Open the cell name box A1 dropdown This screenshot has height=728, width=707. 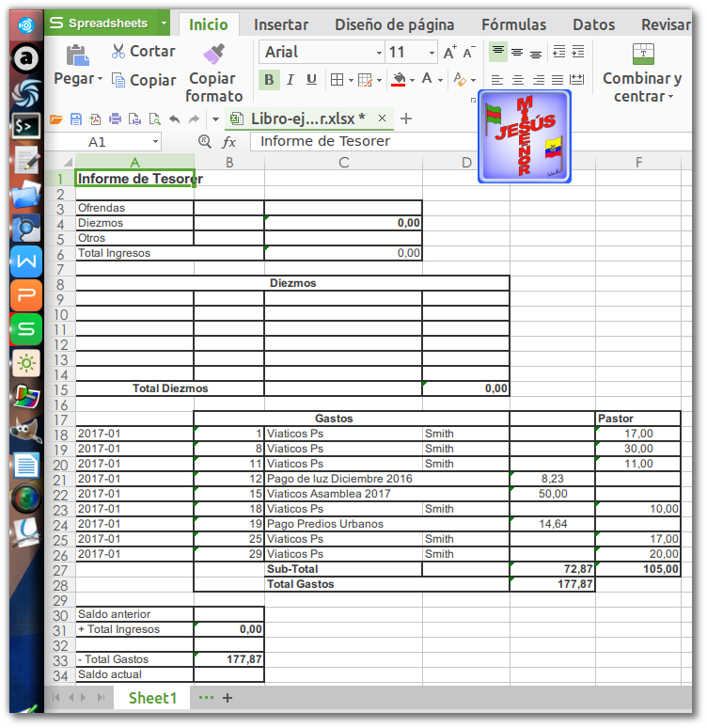click(155, 142)
